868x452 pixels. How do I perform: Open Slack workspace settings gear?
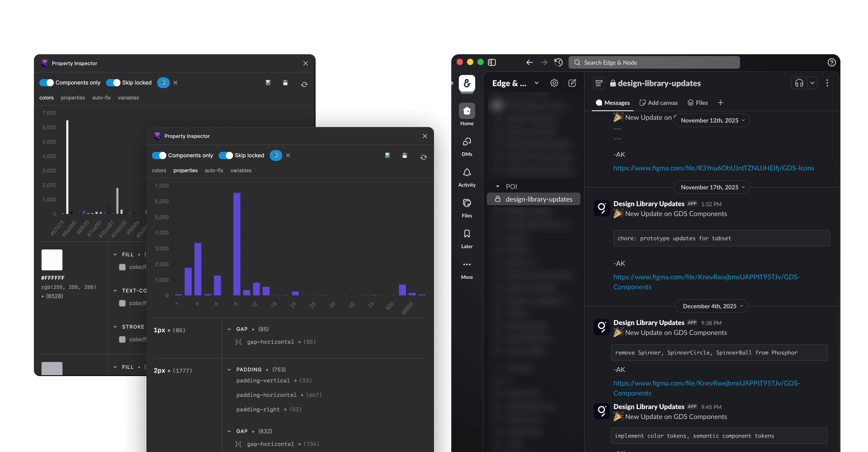coord(554,83)
